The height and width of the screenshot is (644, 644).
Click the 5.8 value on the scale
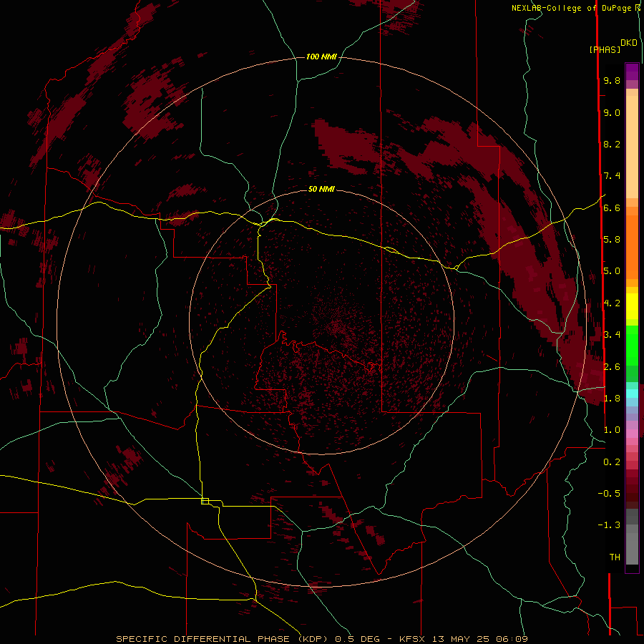click(612, 240)
